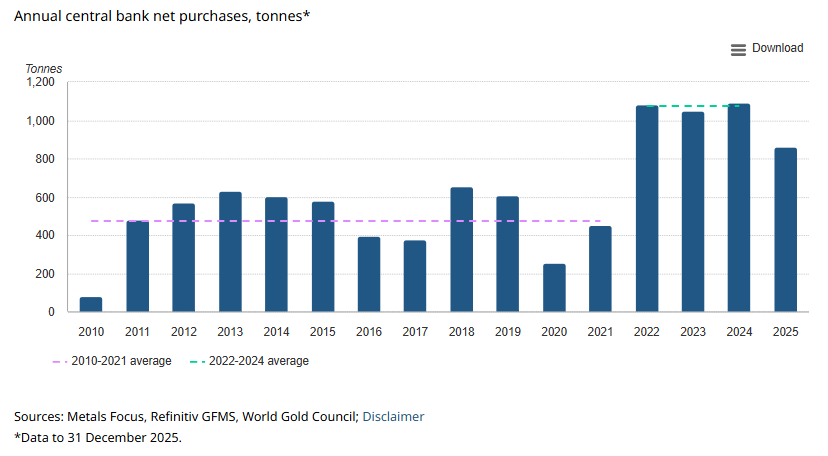Screen dimensions: 828x456
Task: Click the 2010 x-axis label
Action: pyautogui.click(x=91, y=332)
